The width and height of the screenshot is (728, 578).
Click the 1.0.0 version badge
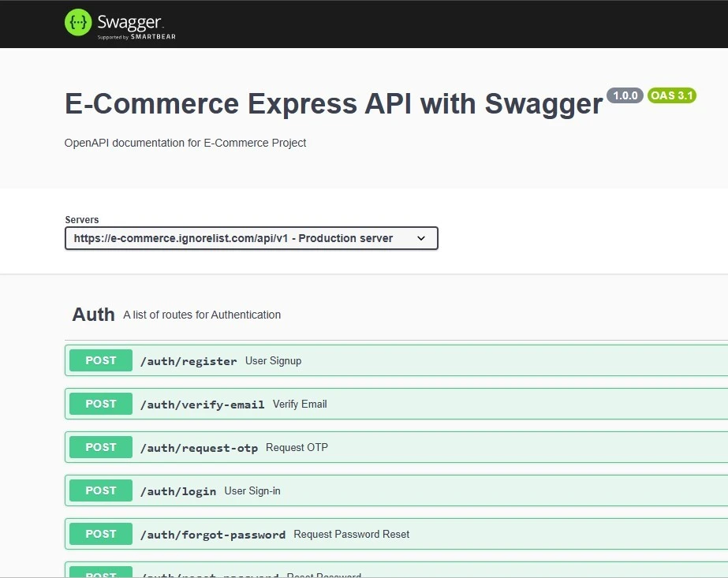click(x=625, y=95)
